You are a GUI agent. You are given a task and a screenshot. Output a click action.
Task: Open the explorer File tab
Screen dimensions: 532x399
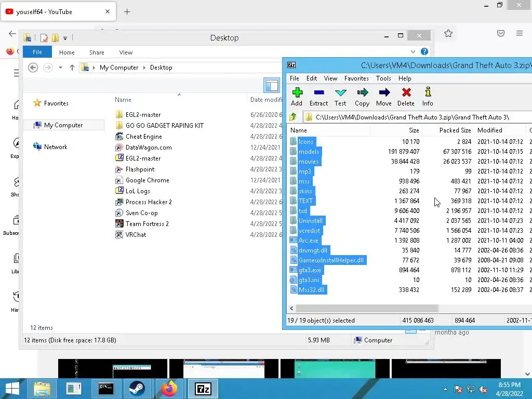(37, 52)
